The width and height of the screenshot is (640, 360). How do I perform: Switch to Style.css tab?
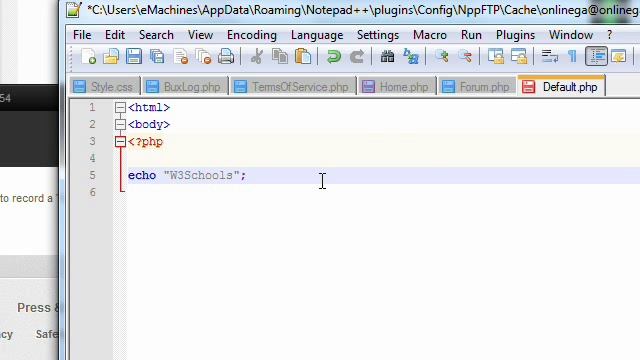coord(104,87)
